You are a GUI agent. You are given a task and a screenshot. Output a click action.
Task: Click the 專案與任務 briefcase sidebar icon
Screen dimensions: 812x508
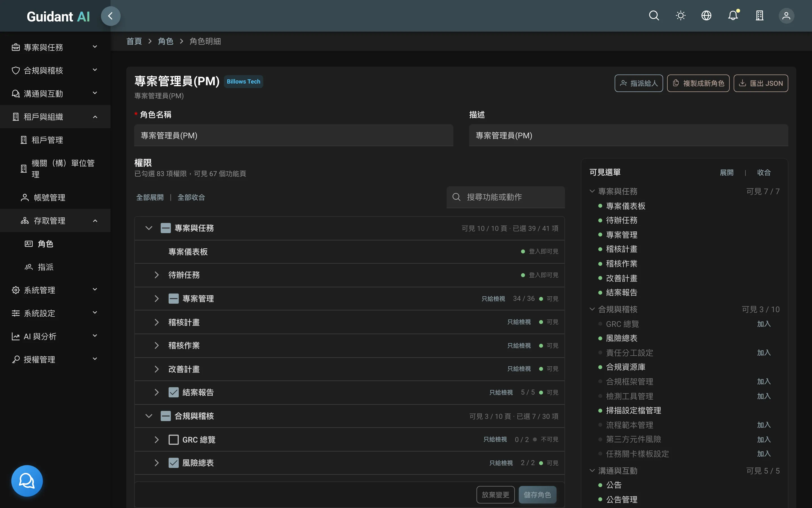pos(16,47)
